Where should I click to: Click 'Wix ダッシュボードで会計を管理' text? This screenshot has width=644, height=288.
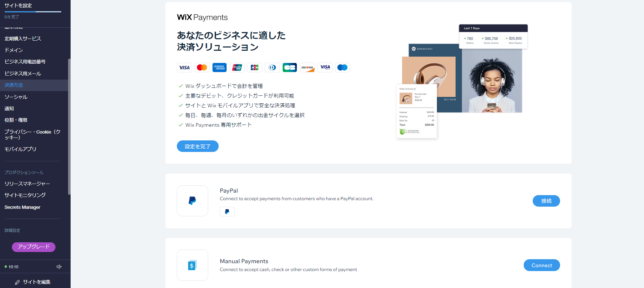click(224, 86)
